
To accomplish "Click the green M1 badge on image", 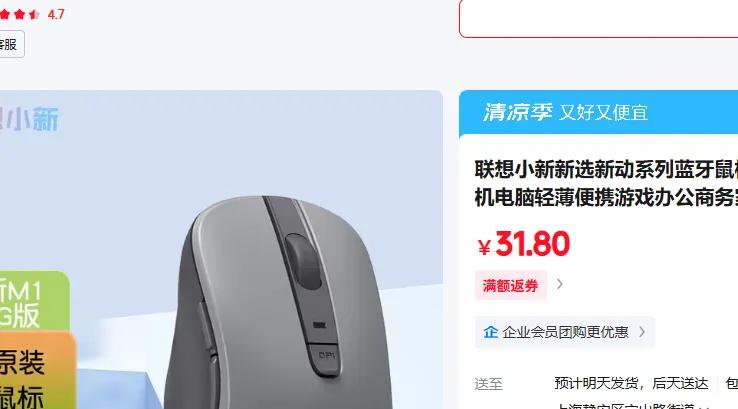I will [x=34, y=302].
